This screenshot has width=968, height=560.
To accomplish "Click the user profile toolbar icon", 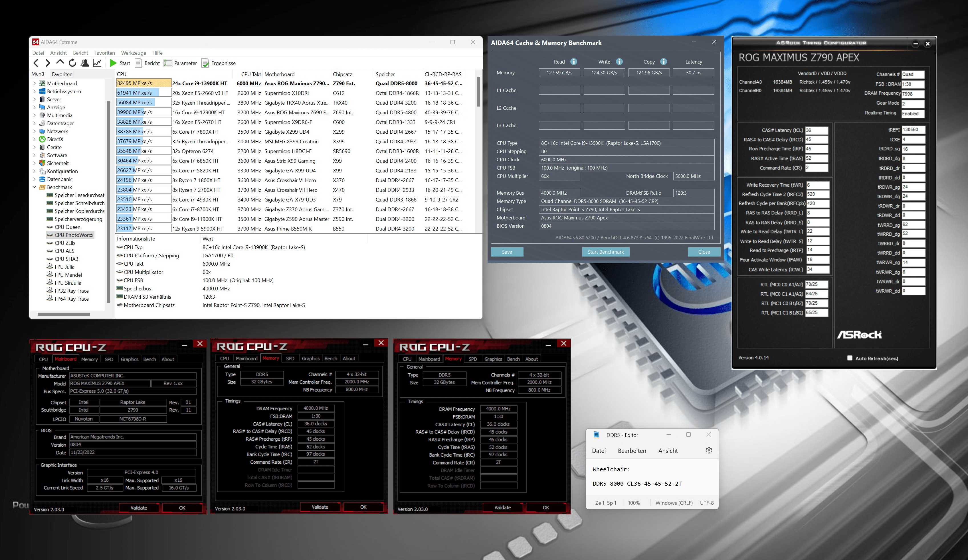I will tap(85, 63).
